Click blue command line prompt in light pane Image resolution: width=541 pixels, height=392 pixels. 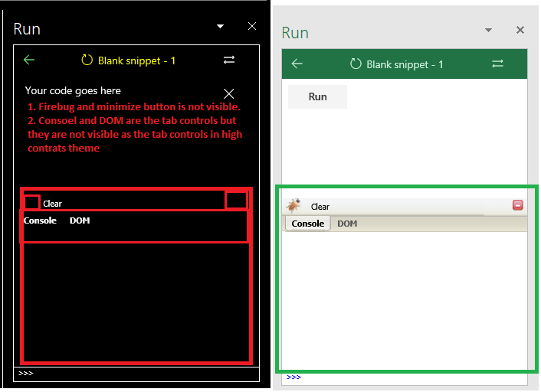[x=294, y=377]
